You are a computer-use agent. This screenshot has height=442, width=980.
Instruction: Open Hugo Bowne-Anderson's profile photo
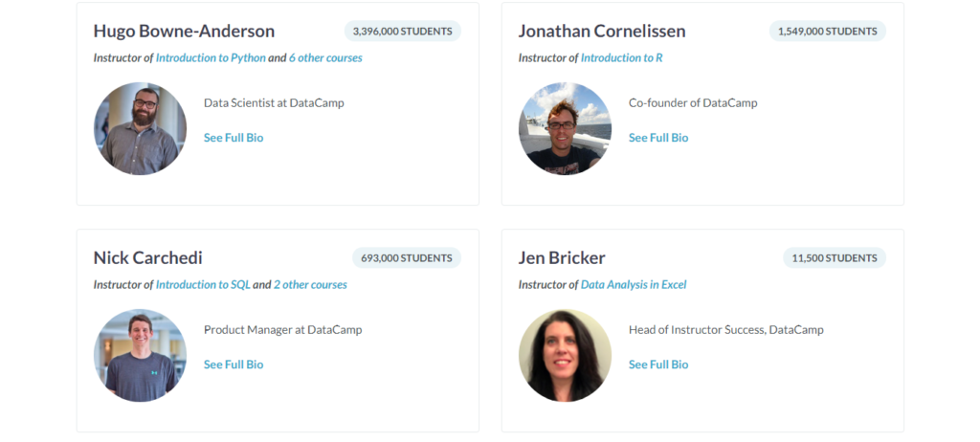[x=140, y=128]
